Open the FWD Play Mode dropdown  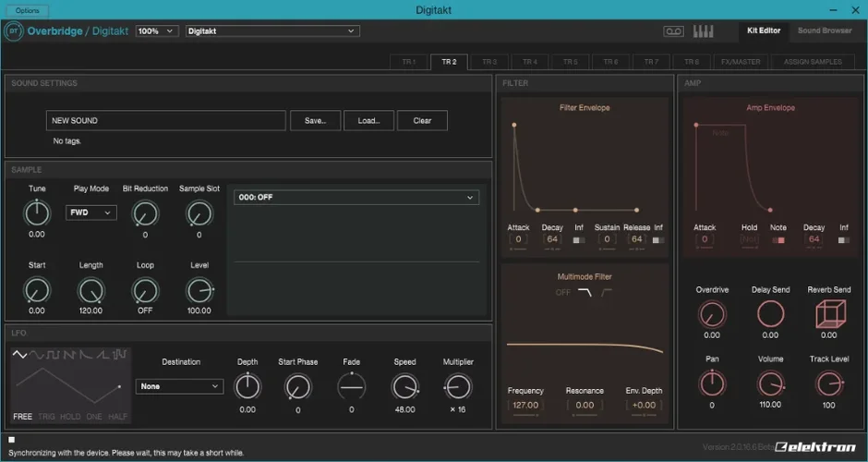pos(91,213)
